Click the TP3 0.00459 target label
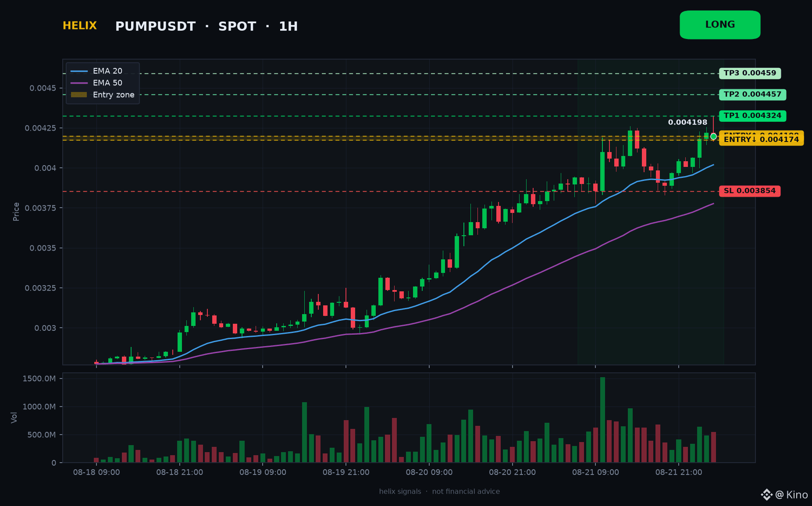The height and width of the screenshot is (506, 812). [x=750, y=73]
